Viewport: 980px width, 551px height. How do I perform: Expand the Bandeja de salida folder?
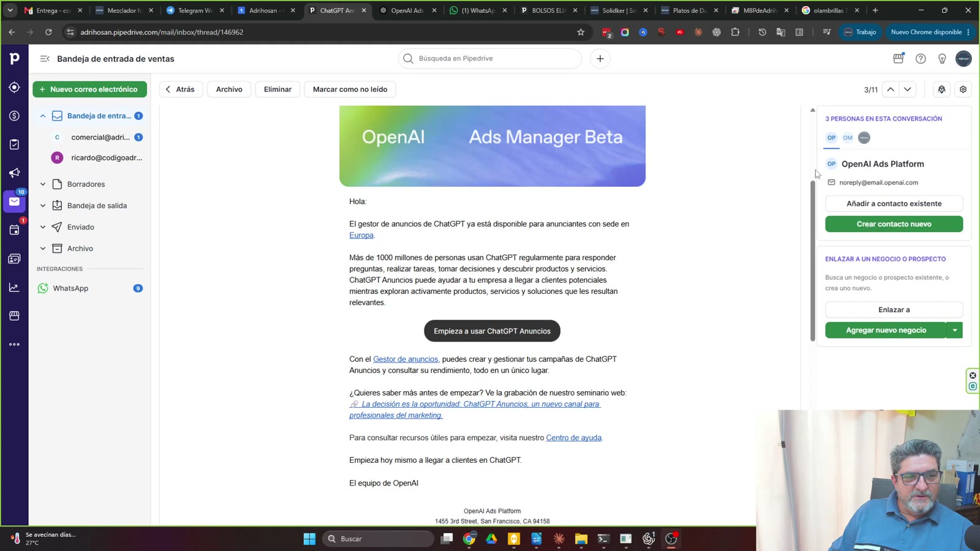pos(43,206)
